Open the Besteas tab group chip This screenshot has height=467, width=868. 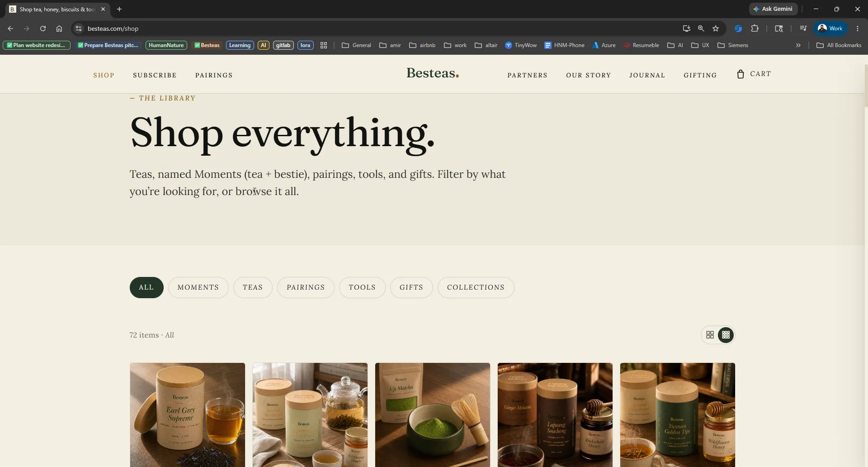[207, 45]
